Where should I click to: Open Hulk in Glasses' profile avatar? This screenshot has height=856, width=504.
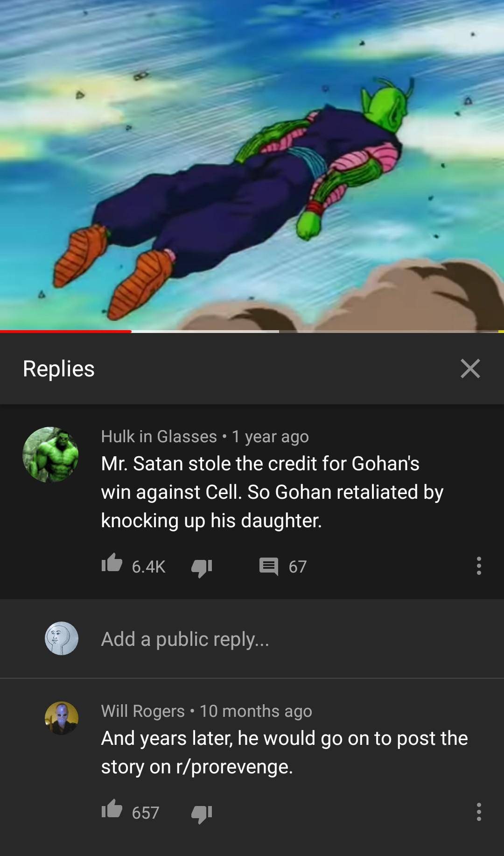50,454
